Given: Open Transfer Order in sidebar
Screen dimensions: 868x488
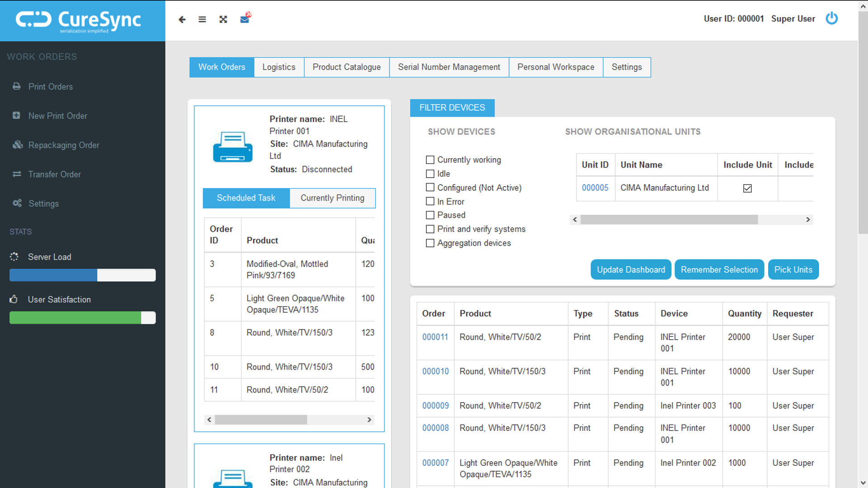Looking at the screenshot, I should coord(54,174).
